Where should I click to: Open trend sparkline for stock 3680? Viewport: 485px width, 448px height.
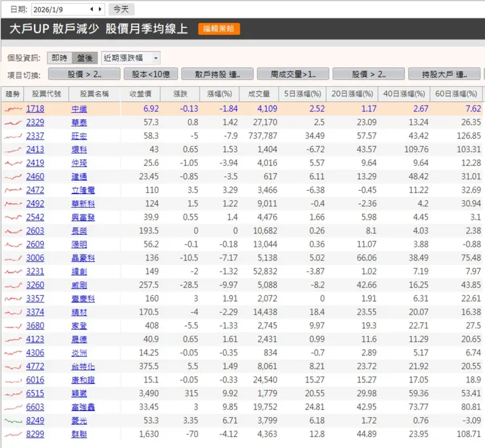click(x=13, y=326)
